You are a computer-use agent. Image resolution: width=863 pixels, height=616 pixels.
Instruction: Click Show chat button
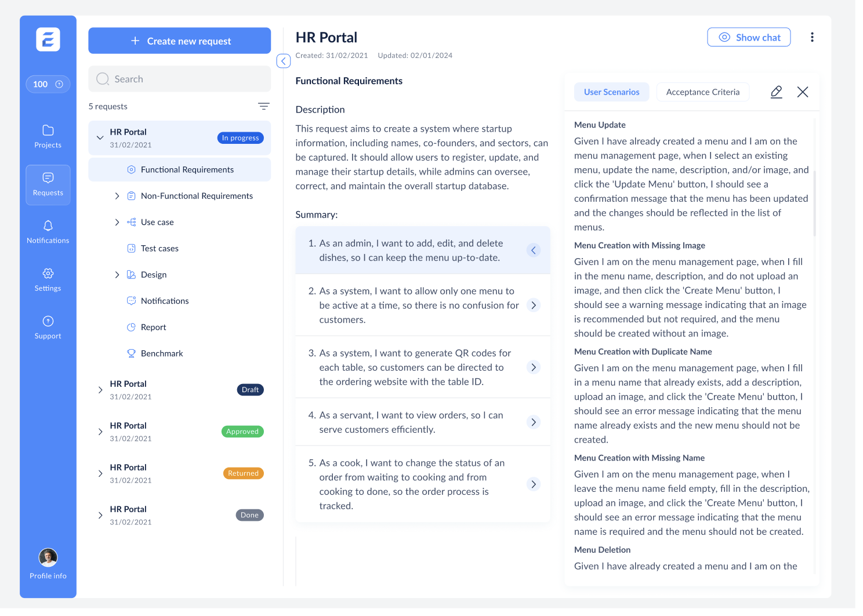pyautogui.click(x=749, y=37)
